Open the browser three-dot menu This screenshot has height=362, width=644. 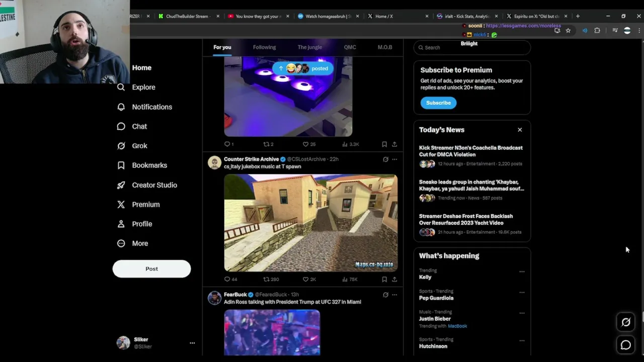[639, 31]
